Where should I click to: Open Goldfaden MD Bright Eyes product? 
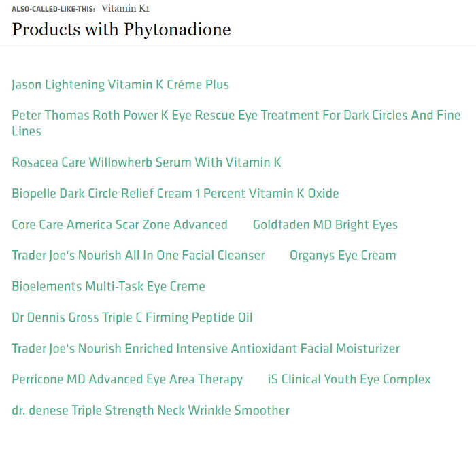[x=325, y=225]
